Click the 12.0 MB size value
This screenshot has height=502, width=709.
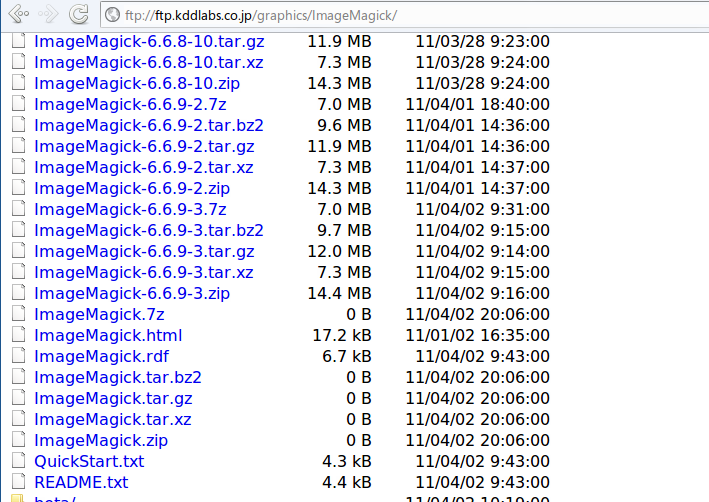[340, 251]
